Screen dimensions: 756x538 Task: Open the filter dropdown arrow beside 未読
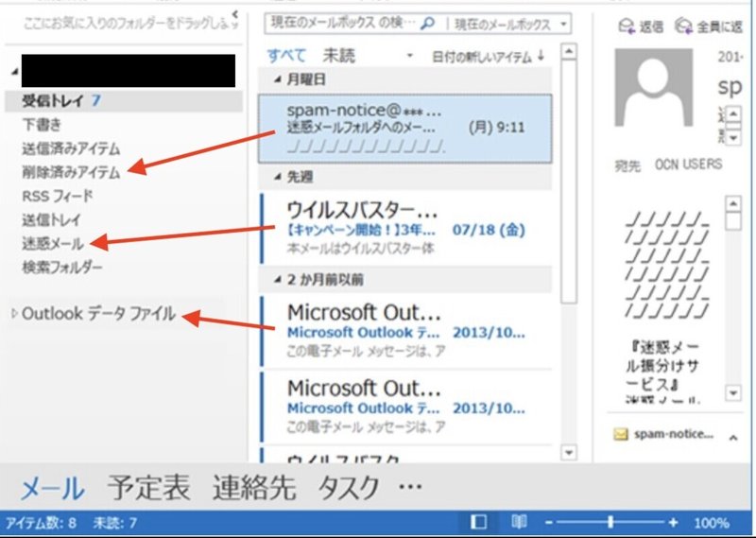pyautogui.click(x=410, y=56)
